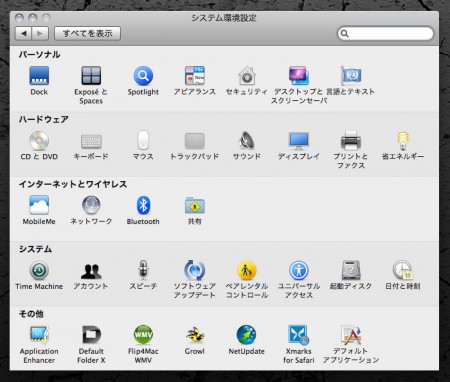Screen dimensions: 450x382
Task: Close the システム環境設定 window
Action: [19, 18]
